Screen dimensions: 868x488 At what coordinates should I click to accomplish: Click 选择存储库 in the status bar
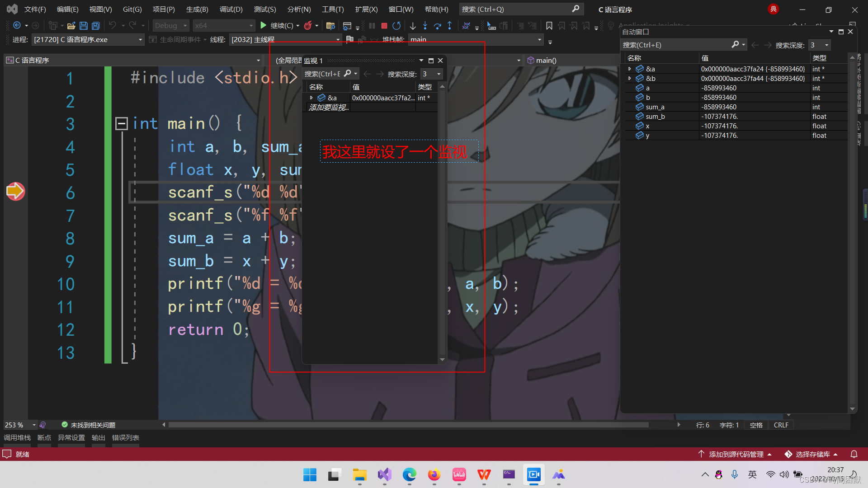pyautogui.click(x=812, y=454)
